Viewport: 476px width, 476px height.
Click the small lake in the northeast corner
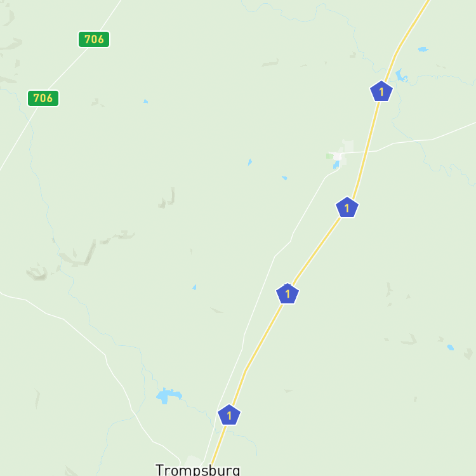point(423,49)
